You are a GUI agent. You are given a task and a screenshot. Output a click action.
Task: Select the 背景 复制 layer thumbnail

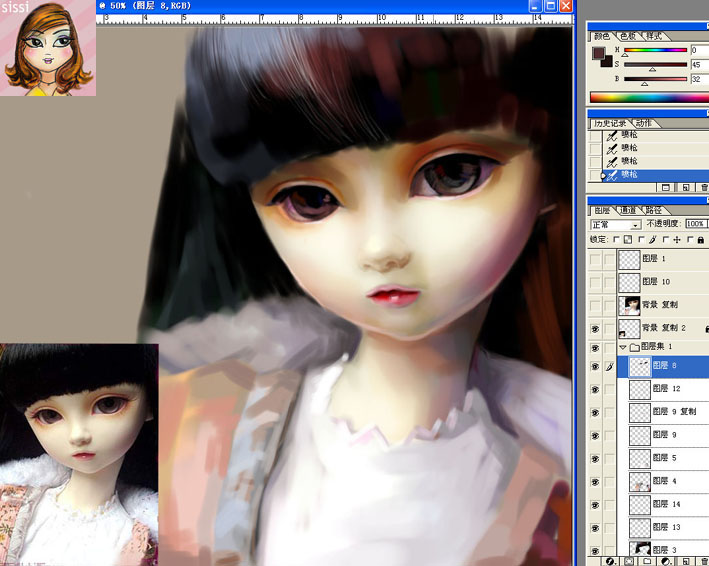pos(629,305)
